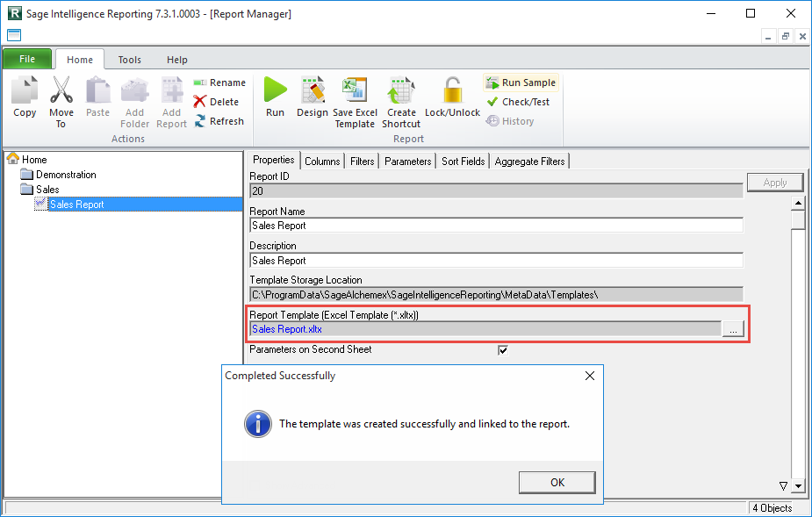Select the Move To scissors icon
The width and height of the screenshot is (812, 517).
[61, 90]
